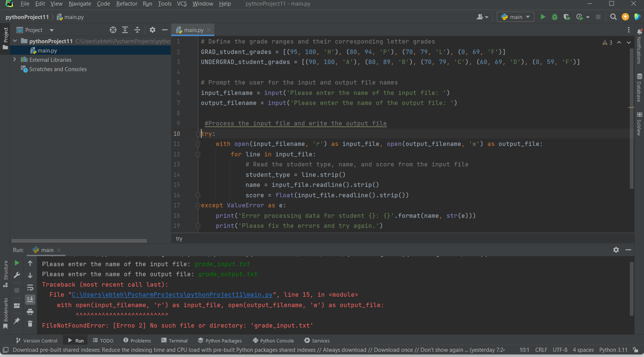Clear all Run console output with trash icon
This screenshot has width=644, height=357.
[x=30, y=324]
